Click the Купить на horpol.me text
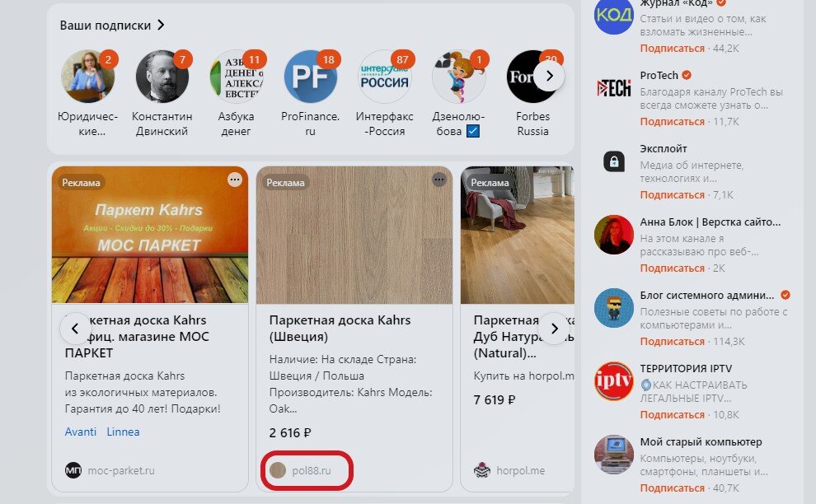Viewport: 816px width, 504px height. point(523,376)
